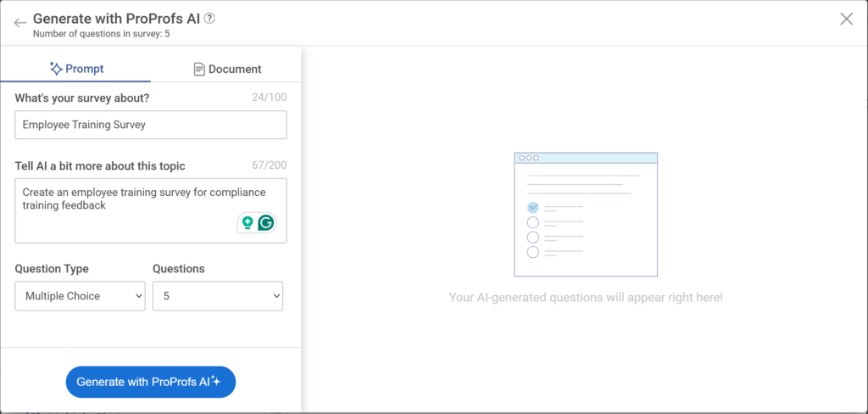Click the topic description text area

pyautogui.click(x=151, y=210)
